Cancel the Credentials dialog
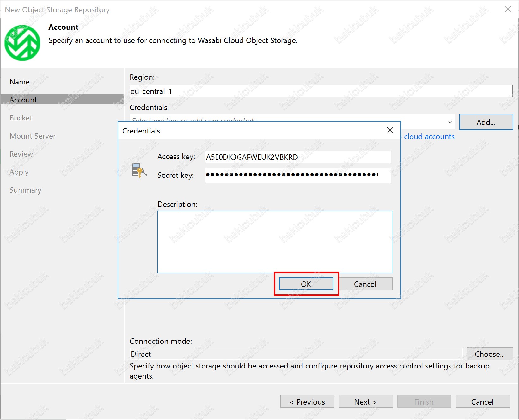 365,284
